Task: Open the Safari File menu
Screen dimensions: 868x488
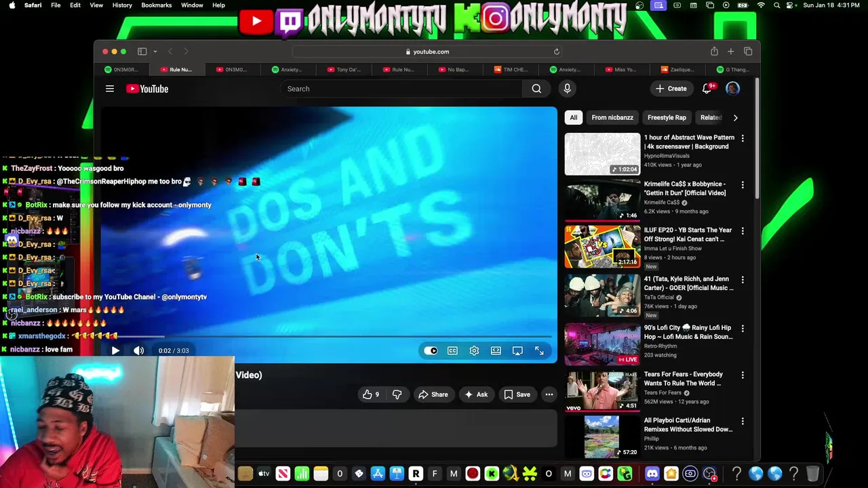Action: (56, 5)
